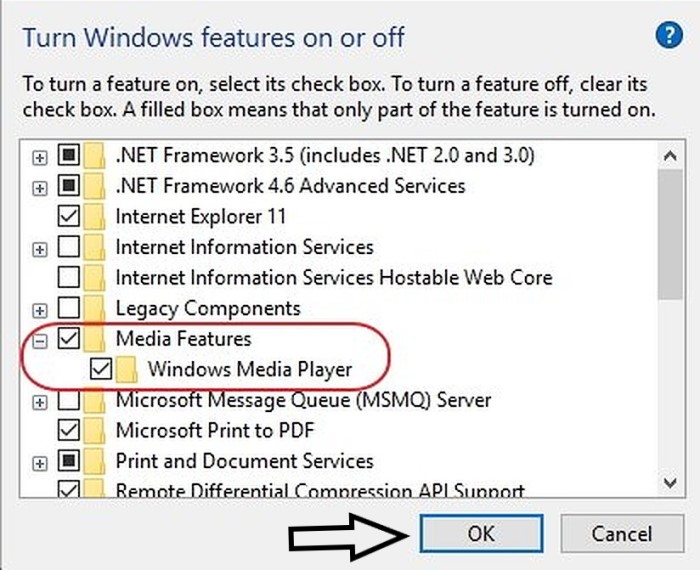Click the Legacy Components folder icon
This screenshot has width=700, height=570.
[96, 308]
